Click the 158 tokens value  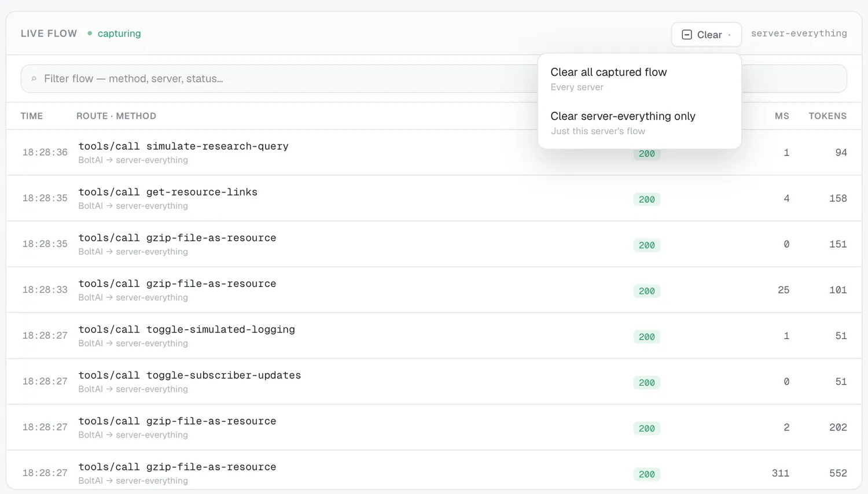(838, 198)
